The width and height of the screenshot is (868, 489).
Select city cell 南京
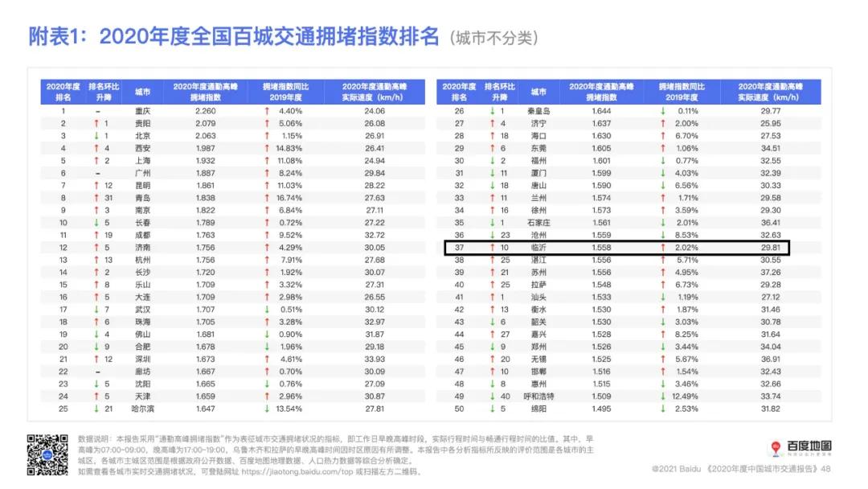pos(143,211)
